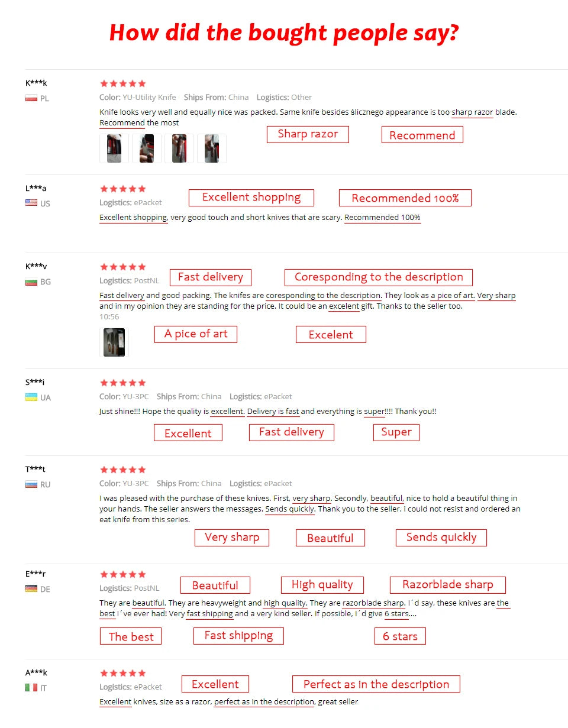
Task: Click the 'Recommended 100%' highlight label
Action: pos(405,198)
